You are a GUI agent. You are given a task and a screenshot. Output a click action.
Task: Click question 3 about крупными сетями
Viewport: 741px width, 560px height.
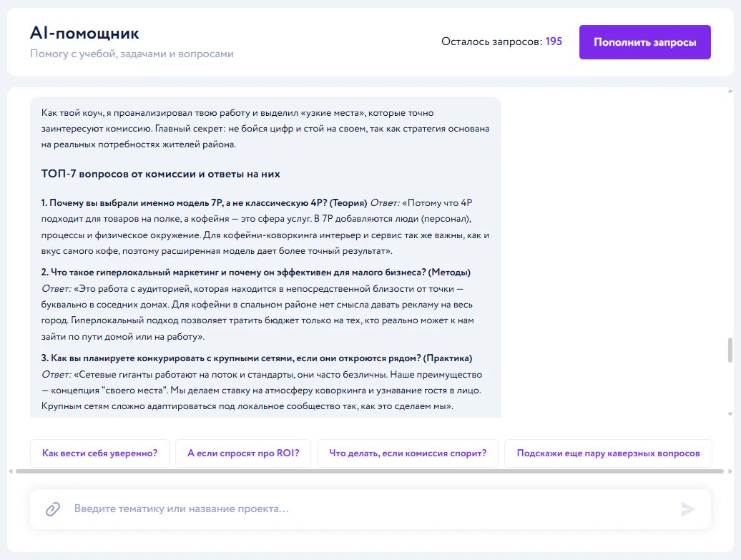(x=257, y=358)
